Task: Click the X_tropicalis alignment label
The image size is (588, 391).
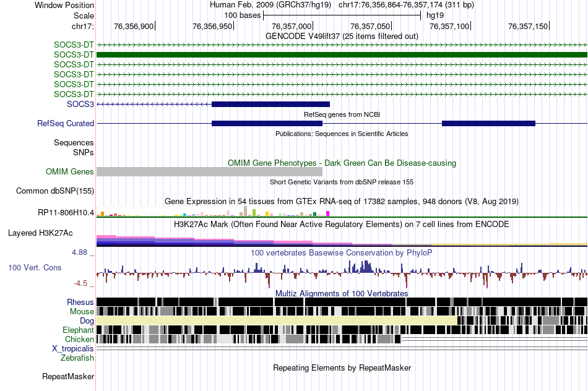Action: tap(73, 349)
